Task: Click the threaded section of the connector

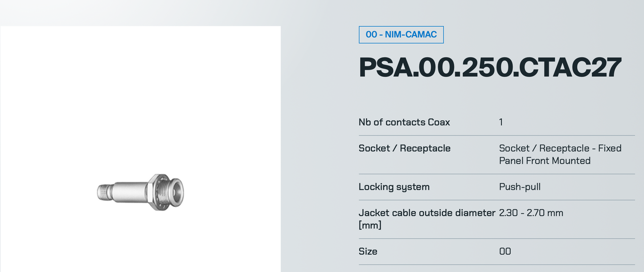Action: [166, 191]
